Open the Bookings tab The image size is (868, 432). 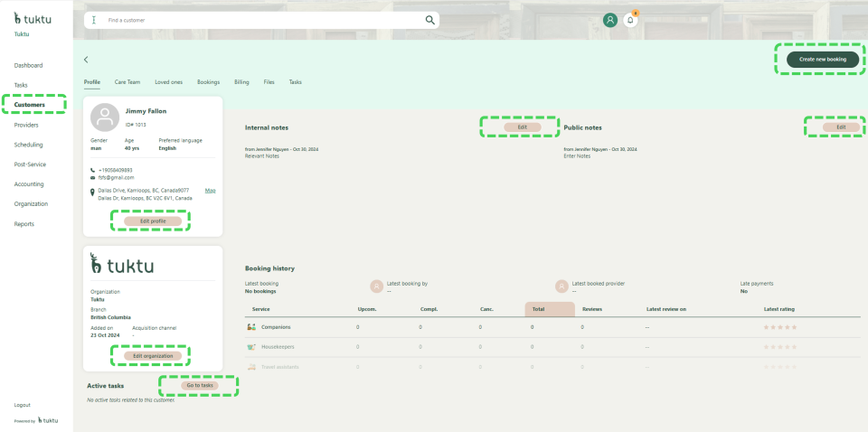(208, 82)
